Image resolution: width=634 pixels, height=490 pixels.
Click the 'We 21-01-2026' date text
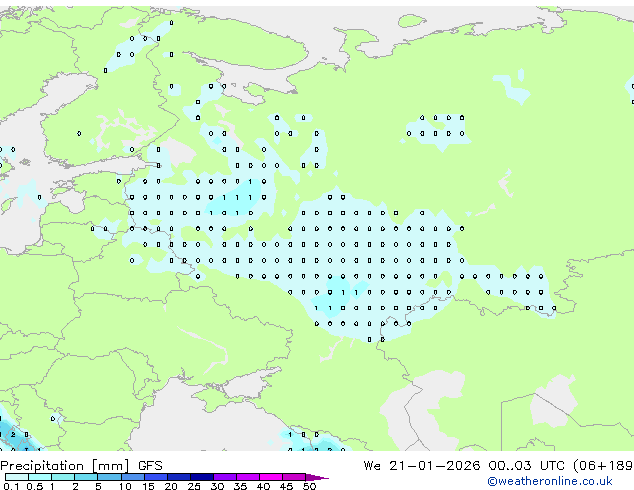click(x=422, y=466)
